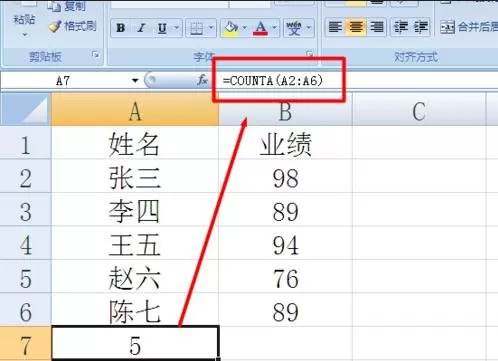This screenshot has width=498, height=361.
Task: Align text right
Action: point(376,27)
